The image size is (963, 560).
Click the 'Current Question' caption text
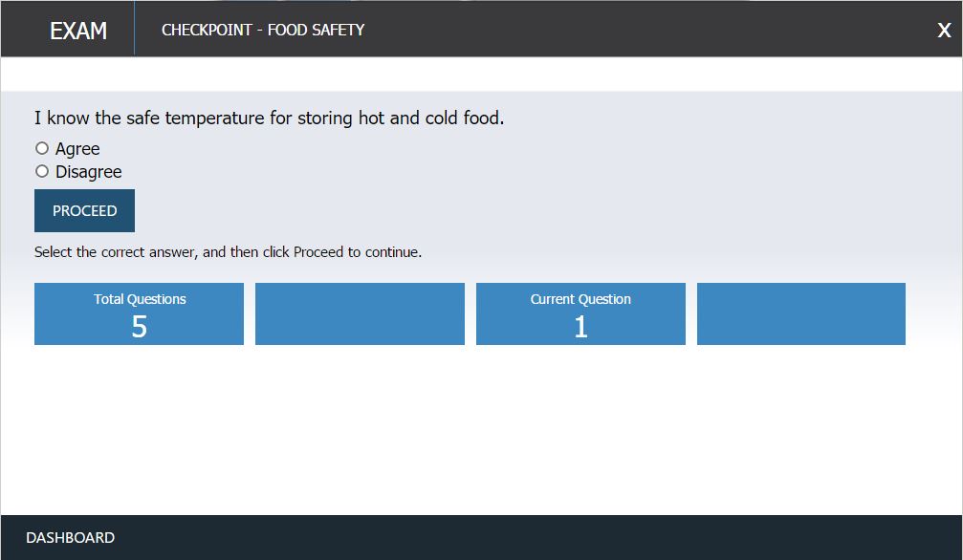(580, 299)
